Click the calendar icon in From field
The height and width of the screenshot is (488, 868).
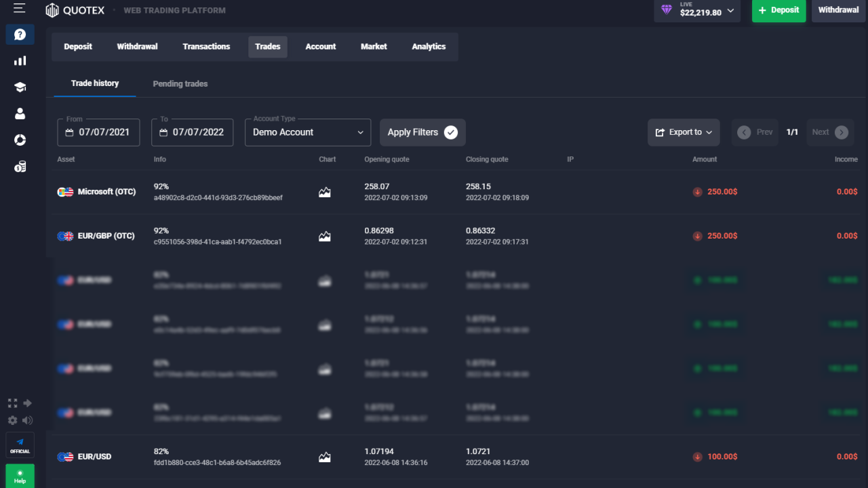tap(69, 133)
